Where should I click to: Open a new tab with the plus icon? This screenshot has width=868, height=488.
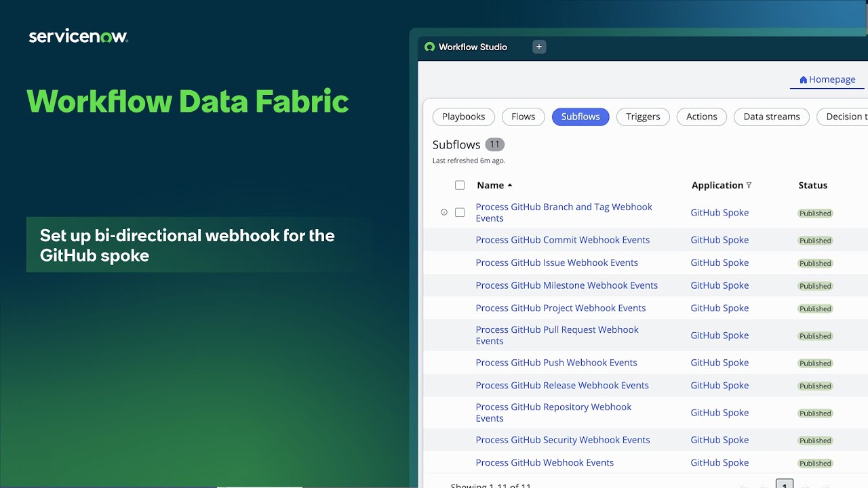(x=538, y=47)
